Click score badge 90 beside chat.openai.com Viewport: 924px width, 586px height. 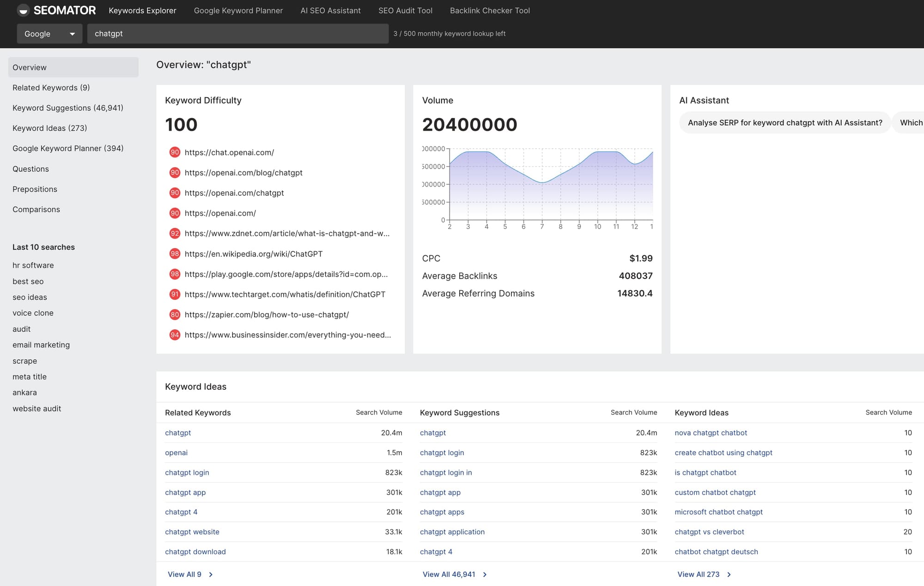tap(175, 152)
